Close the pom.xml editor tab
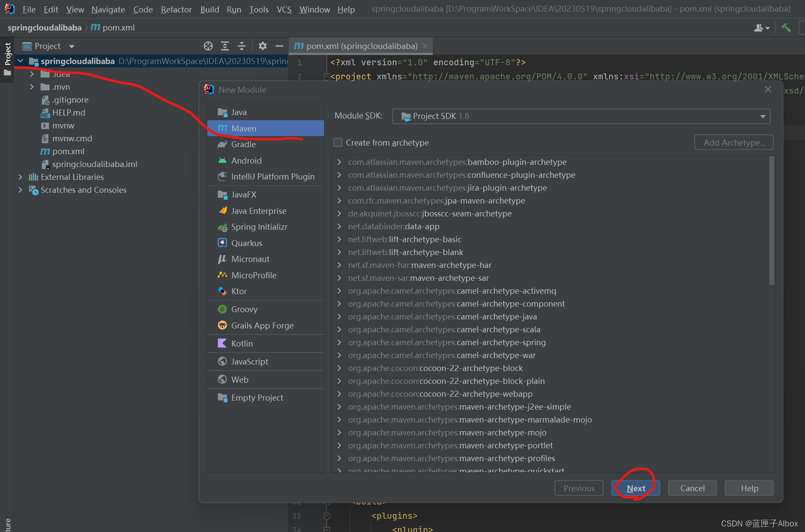 425,46
